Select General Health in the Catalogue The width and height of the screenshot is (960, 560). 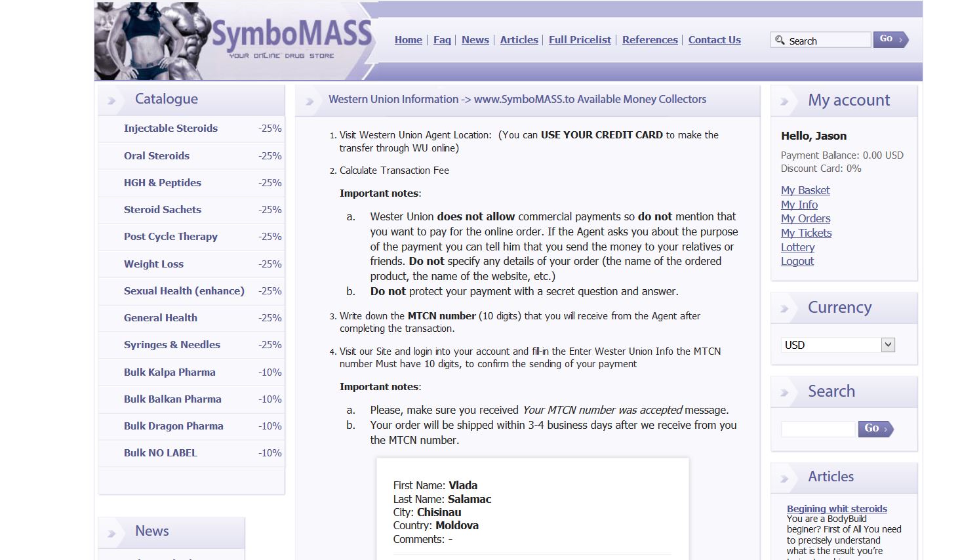[160, 317]
